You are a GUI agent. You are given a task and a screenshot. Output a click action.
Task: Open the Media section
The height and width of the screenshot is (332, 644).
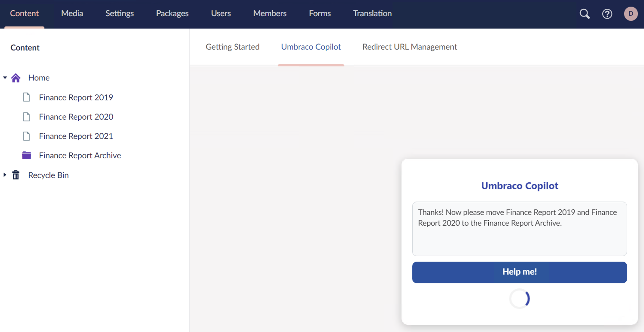(x=72, y=13)
